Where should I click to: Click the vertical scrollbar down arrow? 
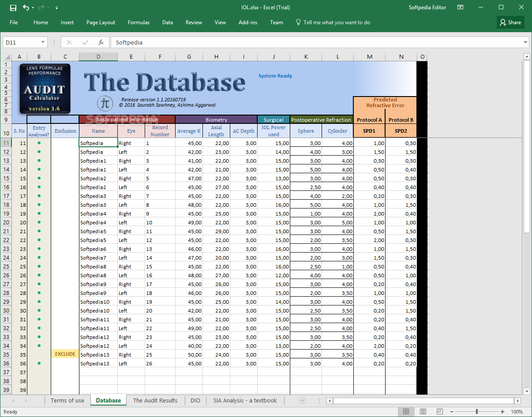point(527,391)
